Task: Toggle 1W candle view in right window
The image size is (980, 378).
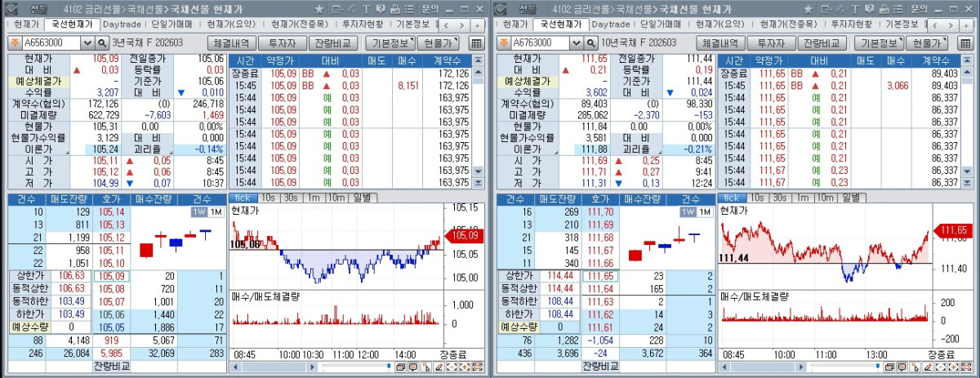Action: (688, 212)
